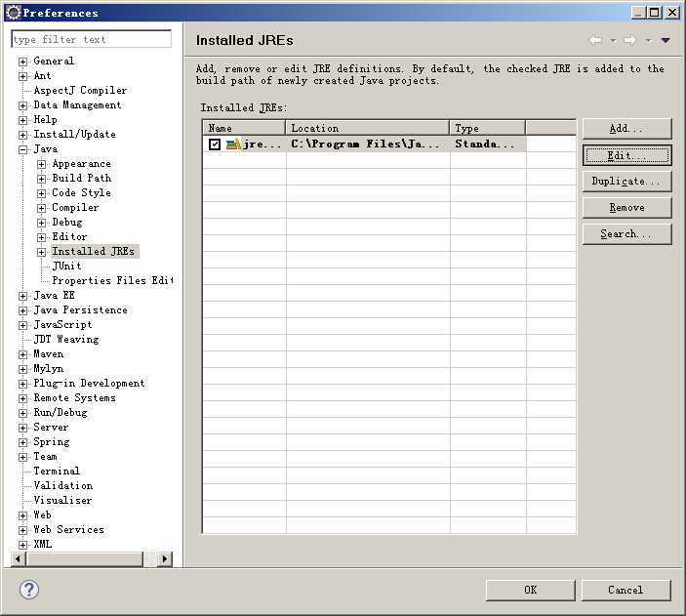Viewport: 686px width, 616px height.
Task: Uncheck the jre checkbox in the table
Action: [215, 144]
